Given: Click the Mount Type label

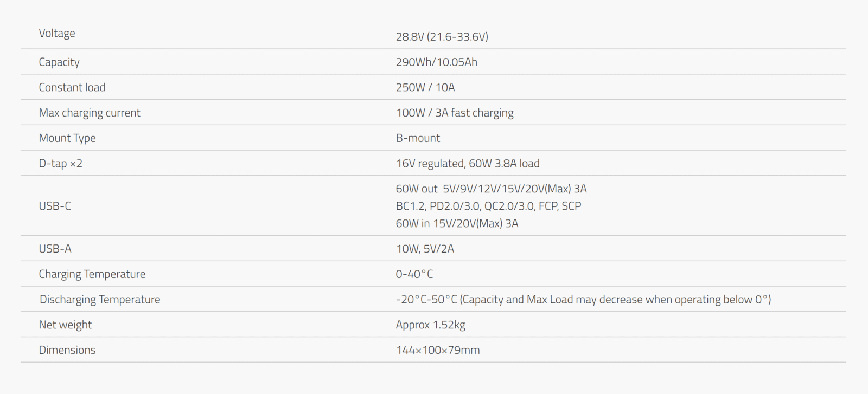Looking at the screenshot, I should click(67, 138).
